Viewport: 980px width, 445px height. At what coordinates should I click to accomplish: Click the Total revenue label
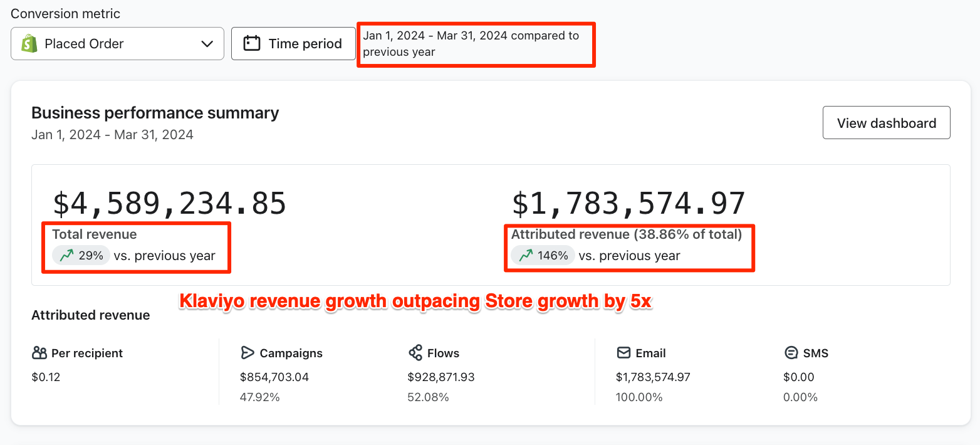coord(94,234)
